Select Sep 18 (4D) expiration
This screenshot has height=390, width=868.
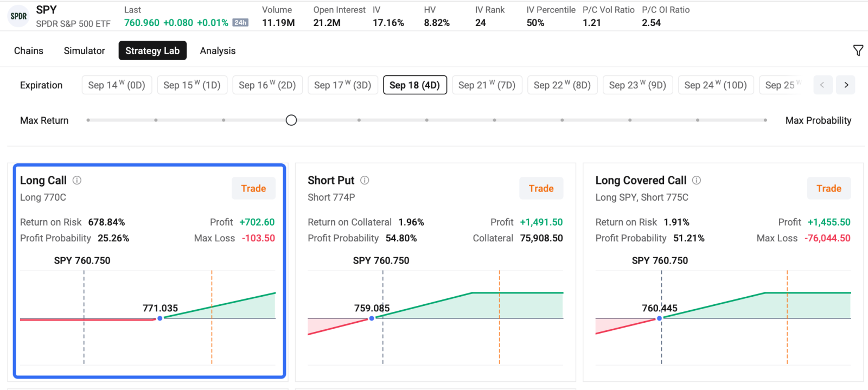pos(415,85)
